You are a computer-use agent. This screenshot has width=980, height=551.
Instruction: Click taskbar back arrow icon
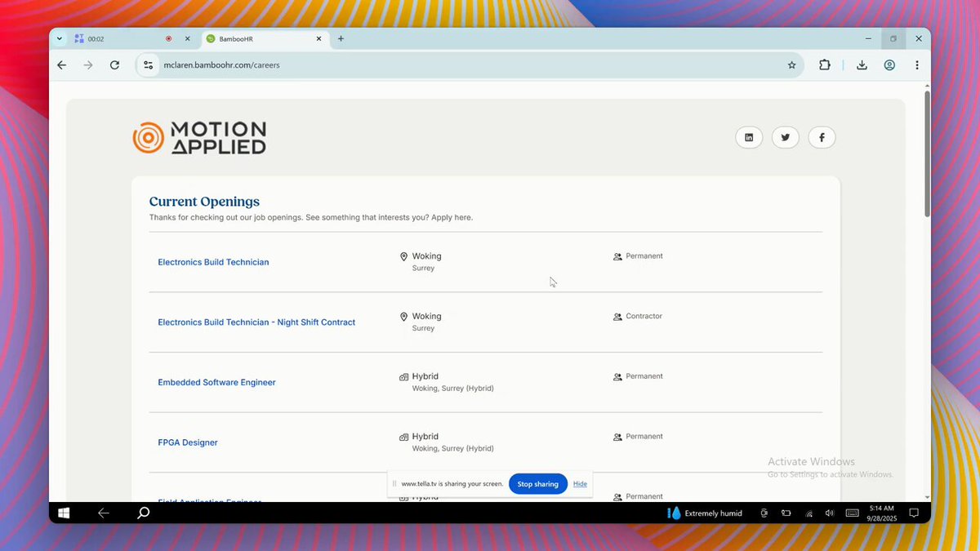104,513
